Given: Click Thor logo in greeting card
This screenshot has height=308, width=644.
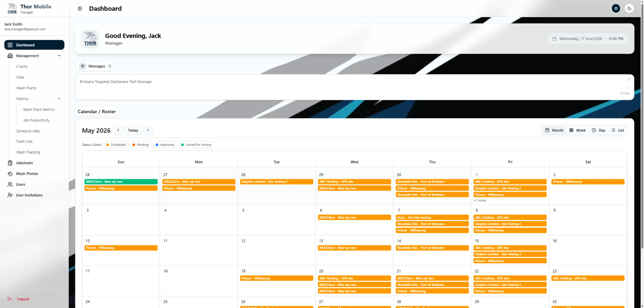Looking at the screenshot, I should (x=90, y=39).
